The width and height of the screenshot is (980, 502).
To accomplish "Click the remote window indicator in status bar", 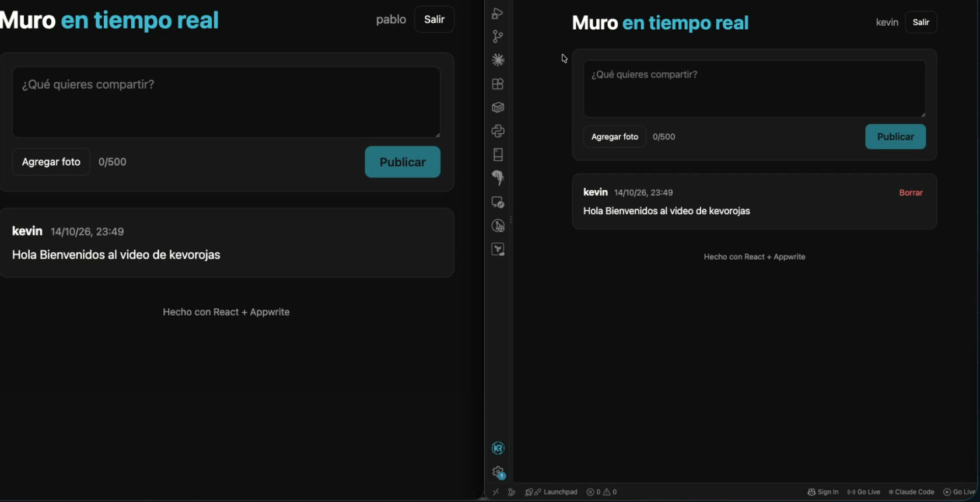I will coord(496,492).
